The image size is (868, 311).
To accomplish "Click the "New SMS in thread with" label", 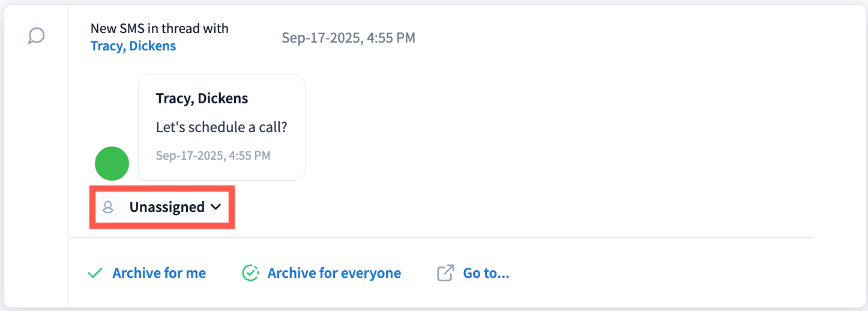I will [159, 28].
